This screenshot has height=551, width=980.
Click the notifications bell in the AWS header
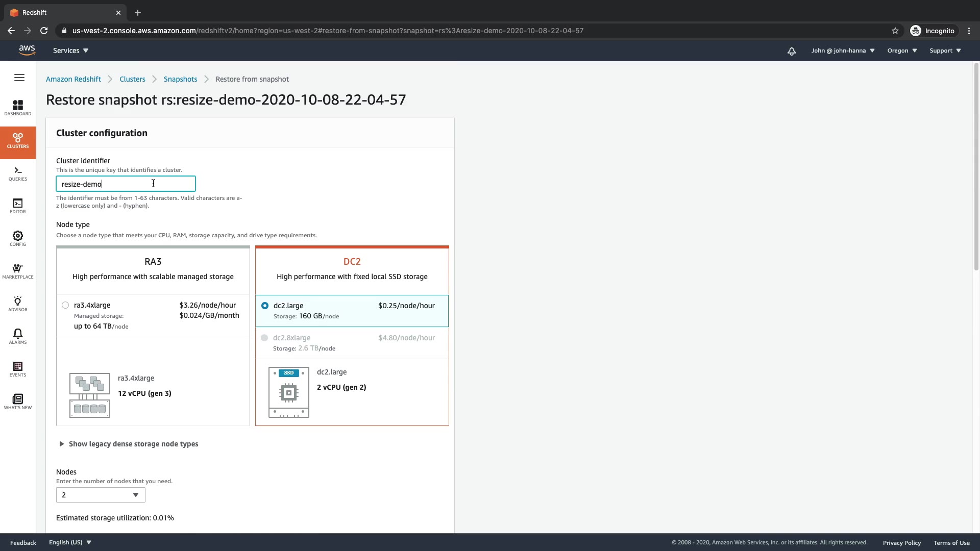(792, 51)
